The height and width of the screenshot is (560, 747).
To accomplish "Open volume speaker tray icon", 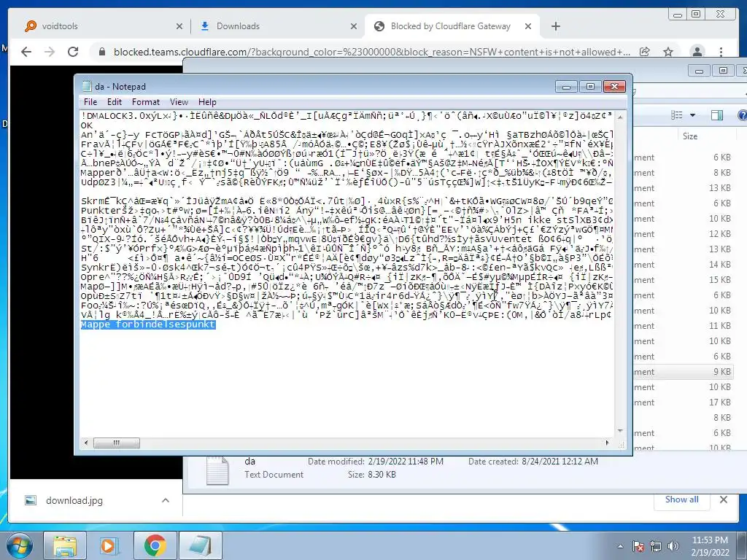I will point(673,546).
